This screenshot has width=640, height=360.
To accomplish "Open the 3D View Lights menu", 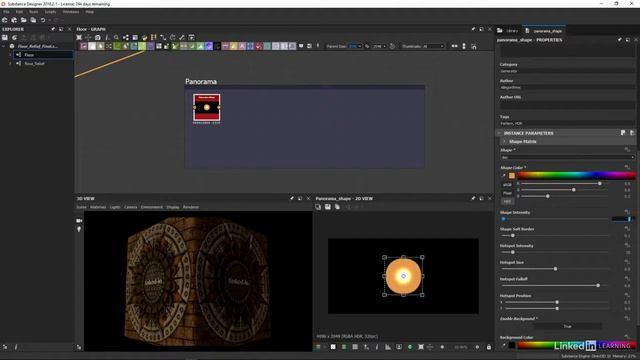I will tap(115, 207).
